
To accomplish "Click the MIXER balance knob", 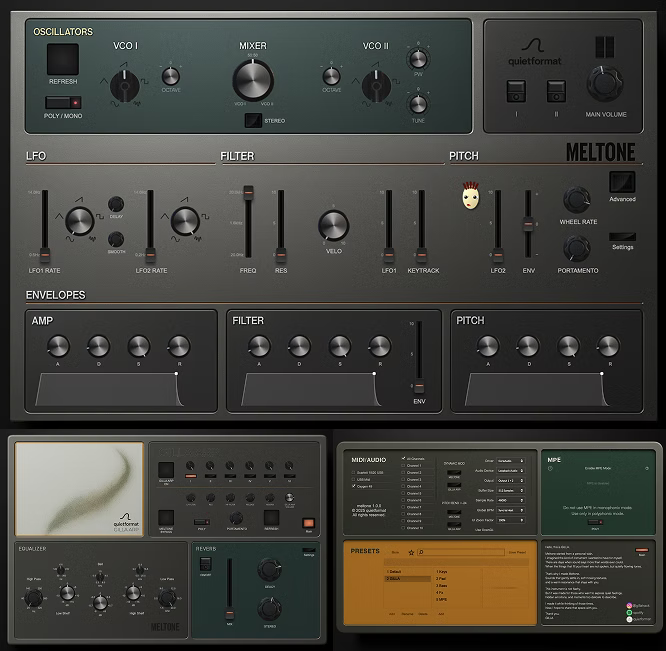I will click(253, 80).
